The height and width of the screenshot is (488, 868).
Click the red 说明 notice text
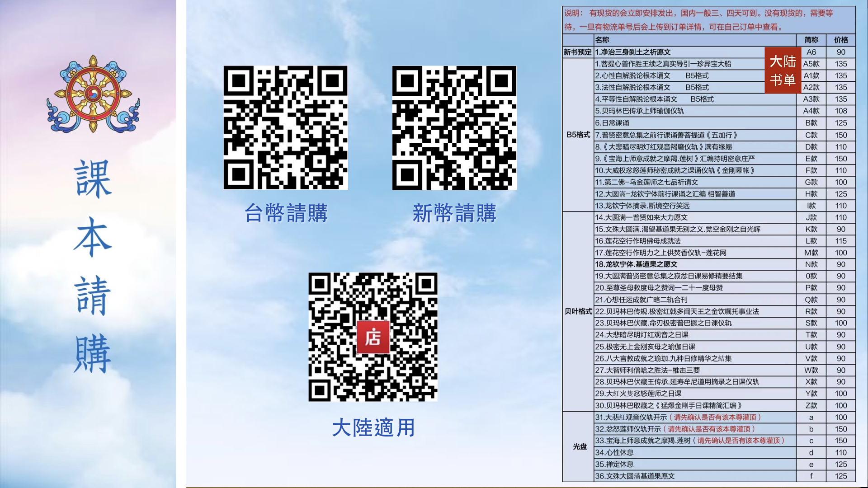(x=698, y=20)
